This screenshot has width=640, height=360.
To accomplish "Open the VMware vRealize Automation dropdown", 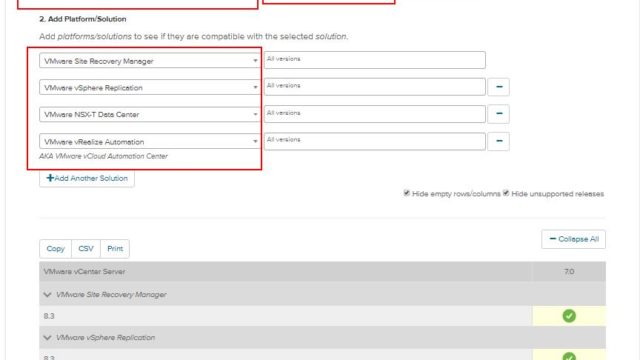I will pyautogui.click(x=149, y=142).
